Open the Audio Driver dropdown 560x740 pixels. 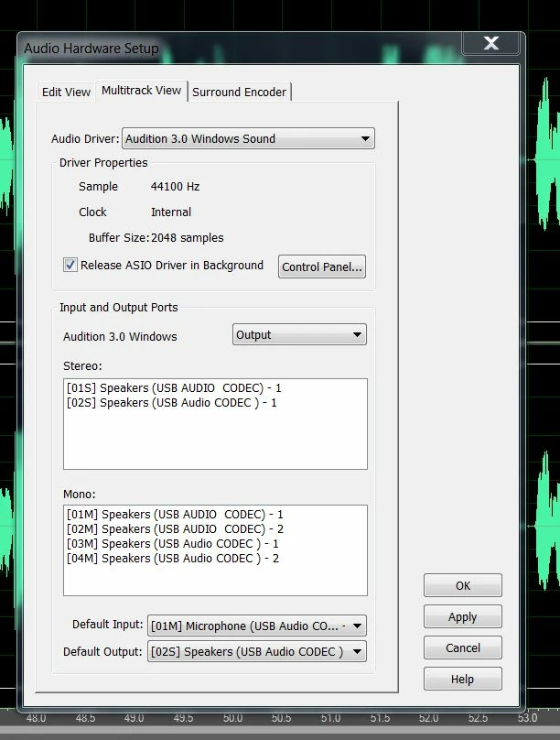(x=248, y=139)
